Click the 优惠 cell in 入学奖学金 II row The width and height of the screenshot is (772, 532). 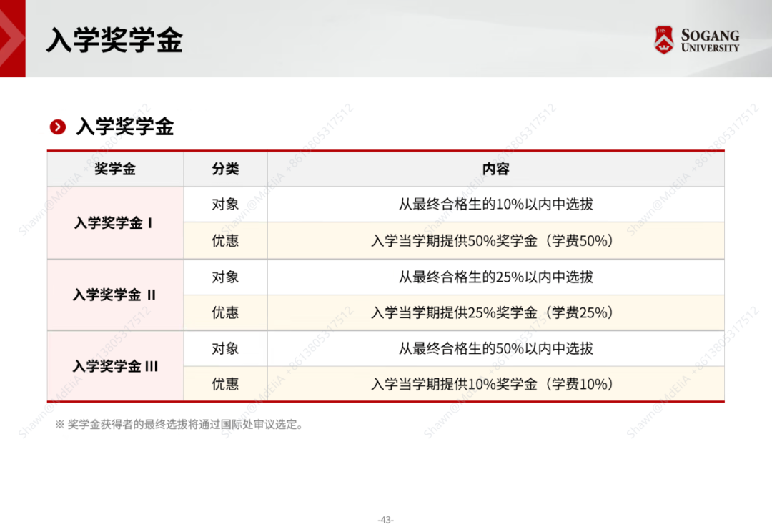pyautogui.click(x=225, y=312)
